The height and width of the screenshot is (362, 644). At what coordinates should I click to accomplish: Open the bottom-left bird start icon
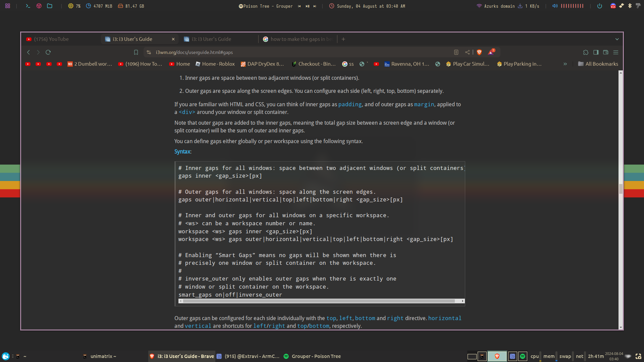click(5, 356)
